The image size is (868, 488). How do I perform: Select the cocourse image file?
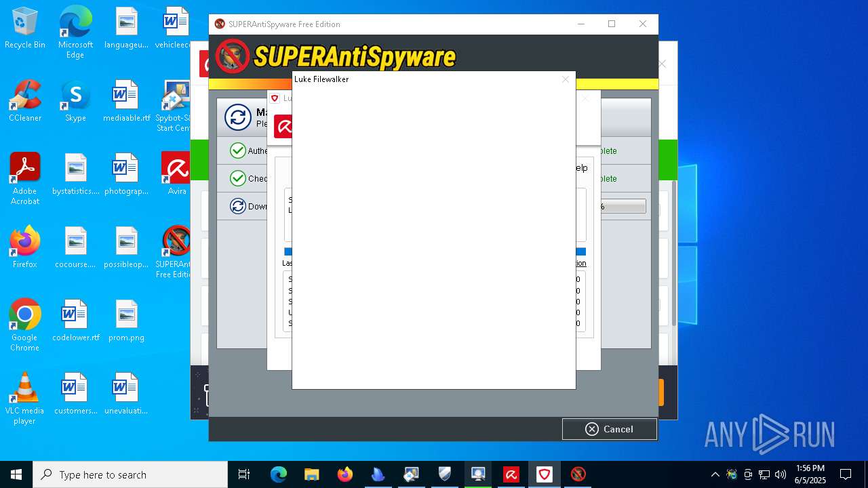point(75,248)
